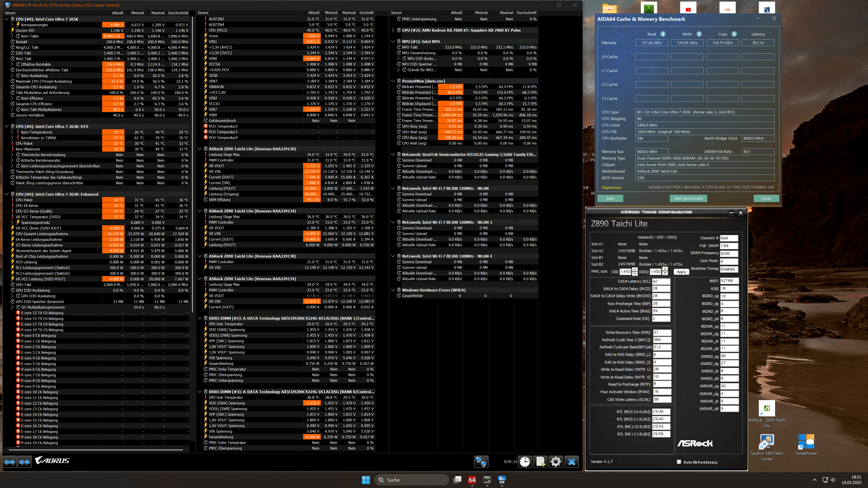Image resolution: width=868 pixels, height=488 pixels.
Task: Click the Durchschnitt column header in left panel
Action: [x=178, y=13]
